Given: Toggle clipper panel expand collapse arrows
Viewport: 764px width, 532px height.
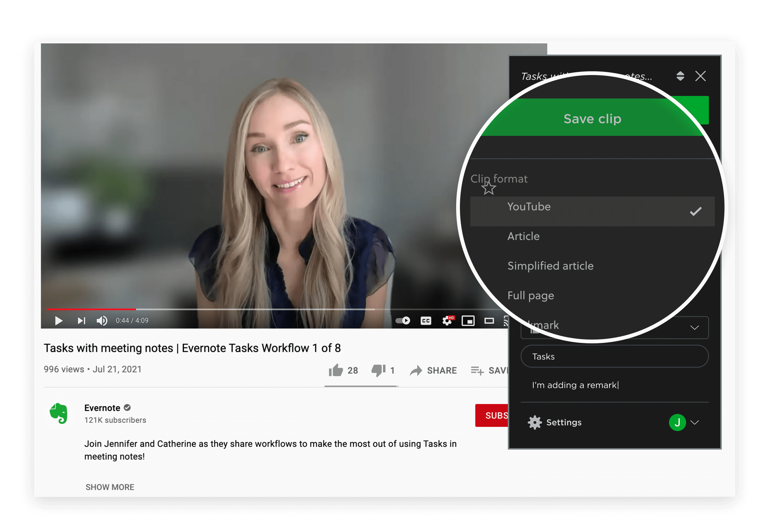Looking at the screenshot, I should pyautogui.click(x=680, y=76).
